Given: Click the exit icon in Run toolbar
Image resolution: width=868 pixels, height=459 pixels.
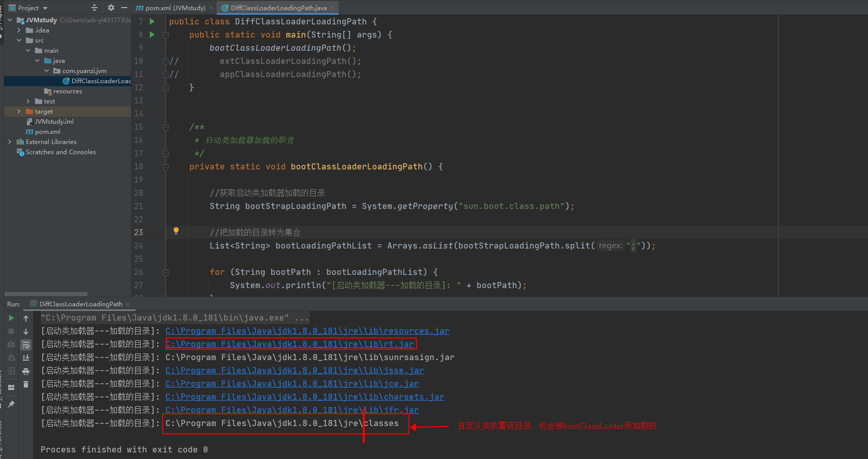Looking at the screenshot, I should 11,371.
